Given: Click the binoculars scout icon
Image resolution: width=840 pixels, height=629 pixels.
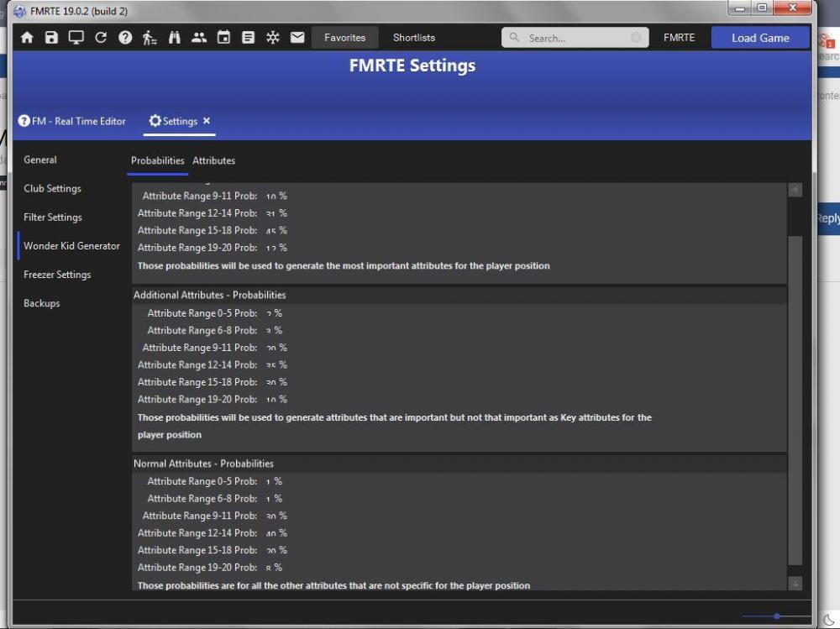Looking at the screenshot, I should [x=174, y=38].
